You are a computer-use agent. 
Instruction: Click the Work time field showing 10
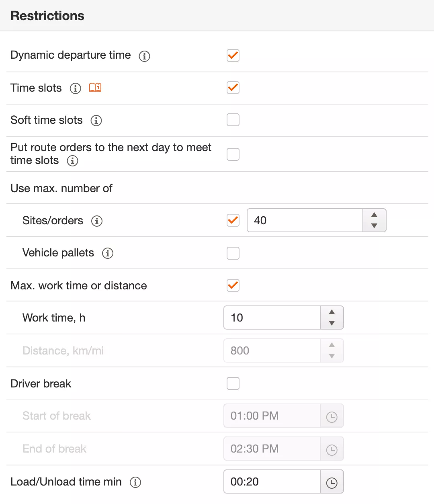click(x=272, y=318)
